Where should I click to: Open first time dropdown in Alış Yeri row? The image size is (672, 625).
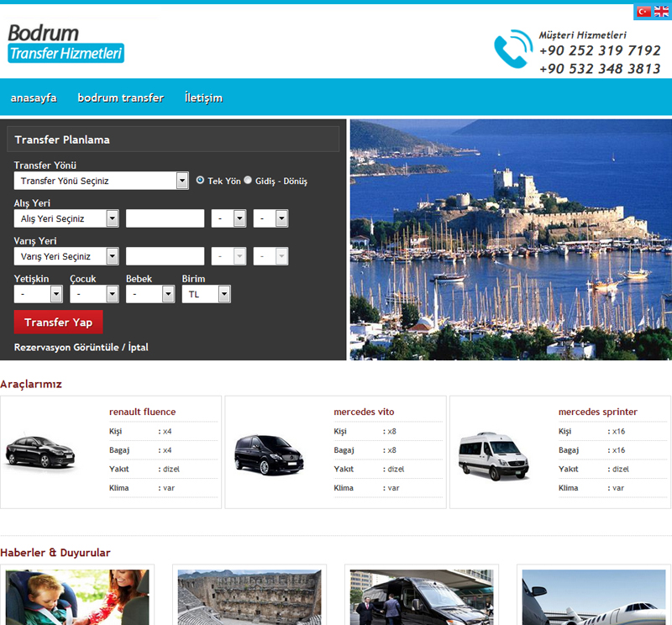click(228, 218)
